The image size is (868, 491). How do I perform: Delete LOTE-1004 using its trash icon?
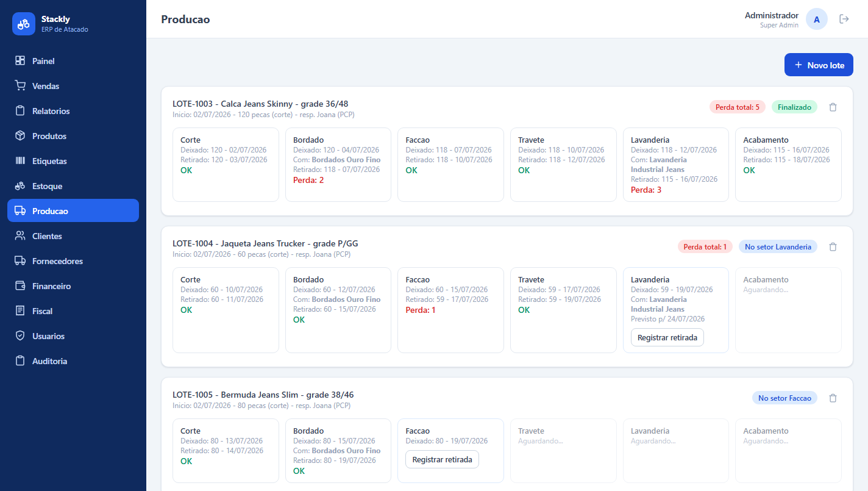point(833,247)
